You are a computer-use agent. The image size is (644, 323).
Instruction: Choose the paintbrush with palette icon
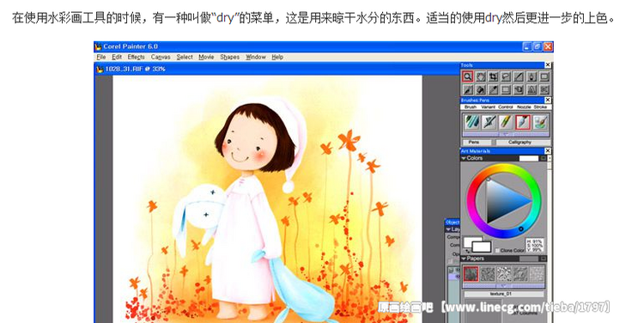(x=540, y=123)
